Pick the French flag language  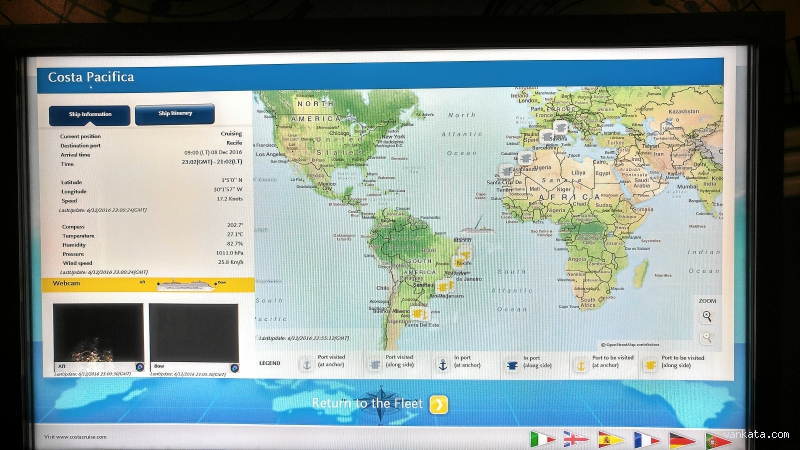click(x=646, y=439)
